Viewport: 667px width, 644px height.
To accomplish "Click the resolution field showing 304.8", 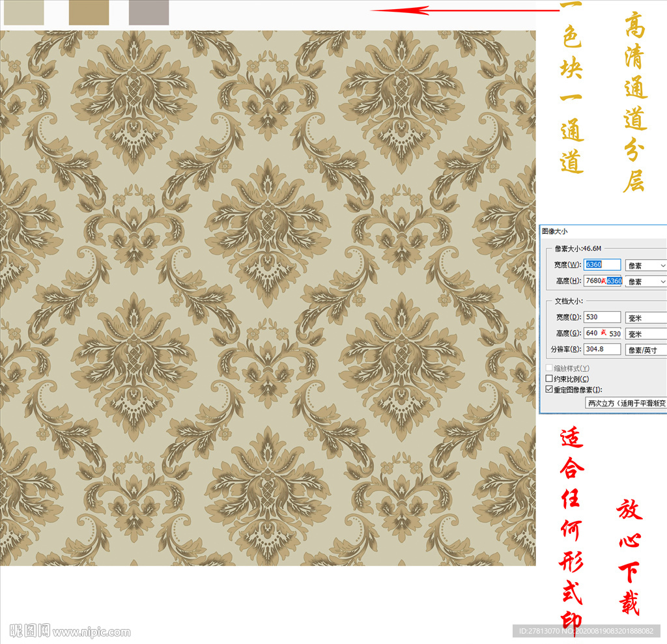I will tap(602, 349).
